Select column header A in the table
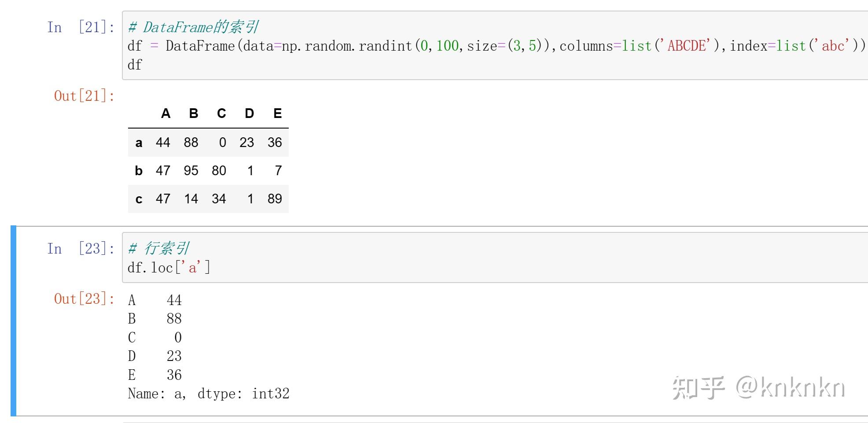 166,114
